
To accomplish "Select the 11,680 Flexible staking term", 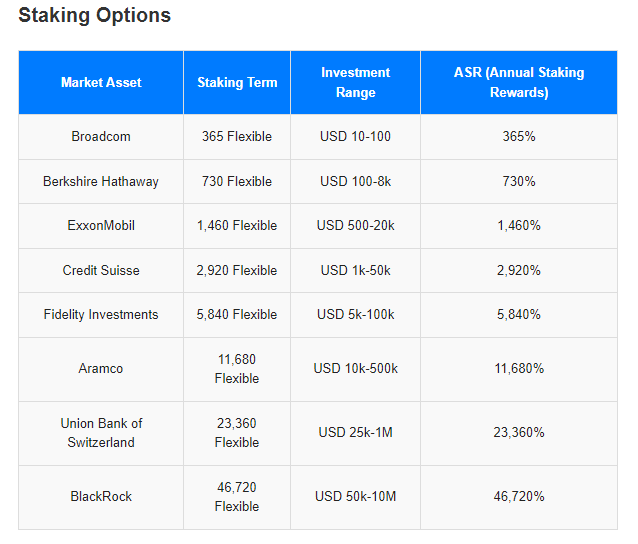I will [237, 369].
